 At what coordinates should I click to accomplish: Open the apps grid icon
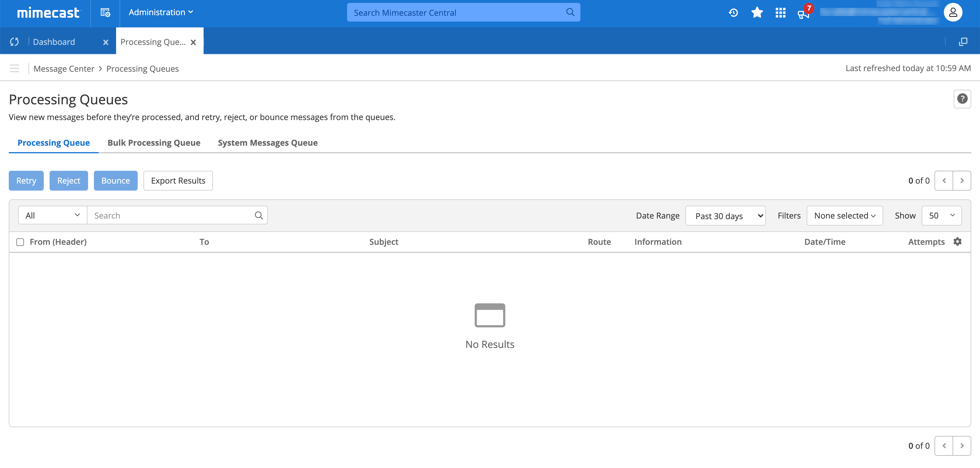tap(780, 13)
